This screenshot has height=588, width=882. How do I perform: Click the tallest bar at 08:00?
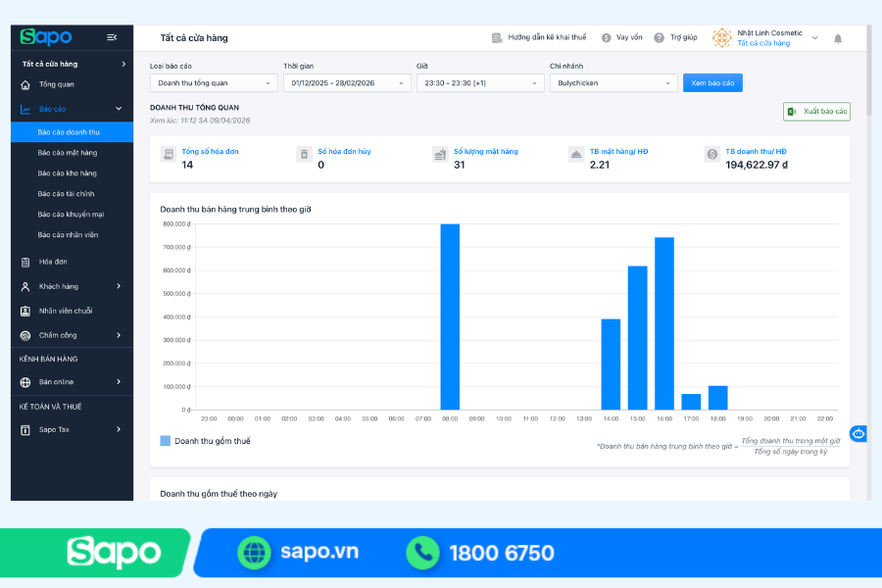point(450,317)
